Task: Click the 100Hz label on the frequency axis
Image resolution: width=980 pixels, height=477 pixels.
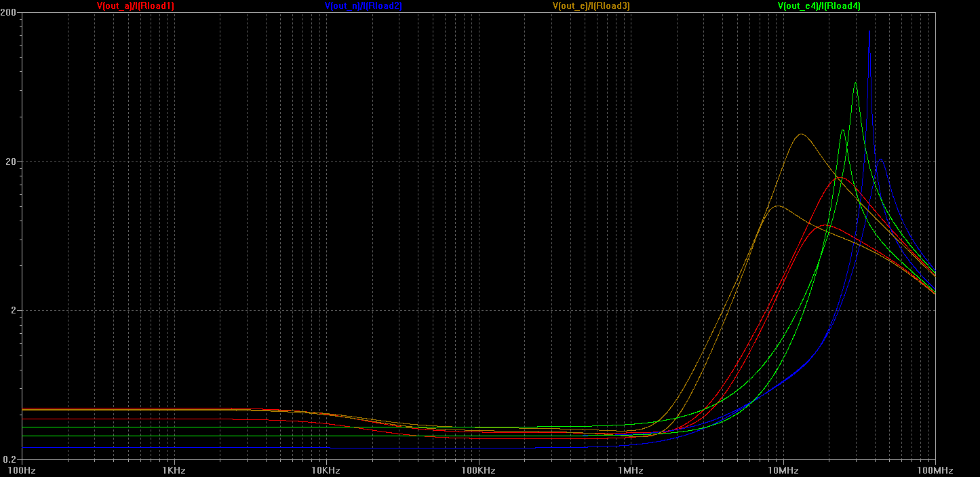Action: pos(22,470)
